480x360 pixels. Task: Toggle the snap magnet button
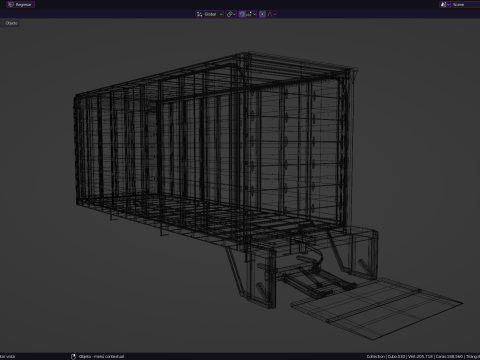pyautogui.click(x=242, y=14)
